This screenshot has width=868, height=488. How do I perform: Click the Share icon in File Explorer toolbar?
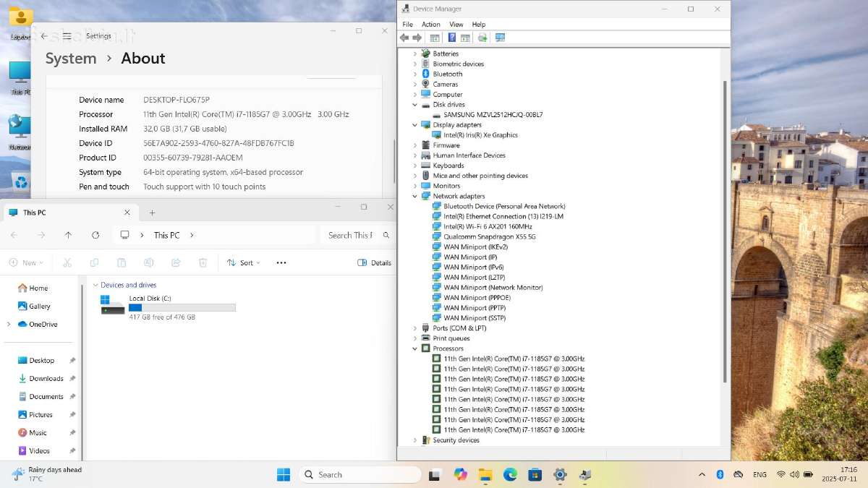(176, 262)
